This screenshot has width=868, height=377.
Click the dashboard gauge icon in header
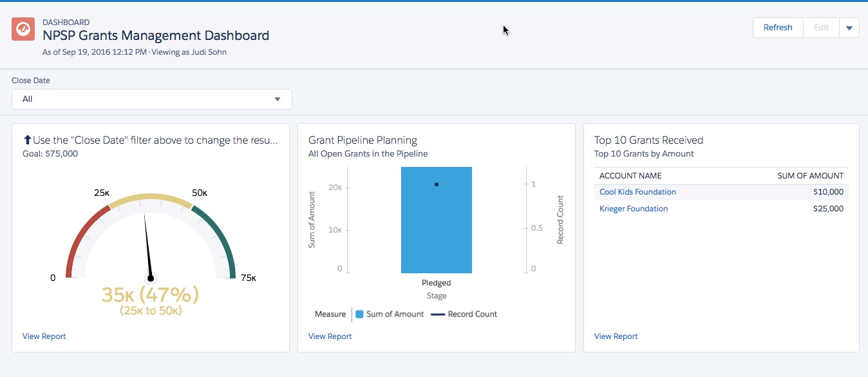pos(23,29)
